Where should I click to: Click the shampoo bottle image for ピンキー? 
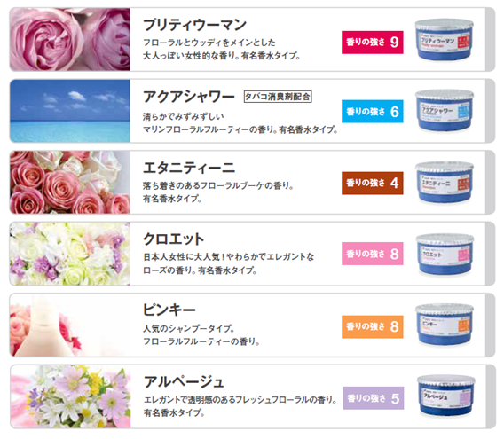(70, 325)
